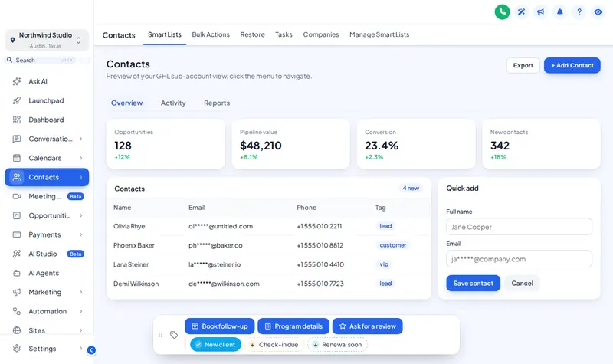Click the Export button
This screenshot has height=364, width=613.
(523, 65)
